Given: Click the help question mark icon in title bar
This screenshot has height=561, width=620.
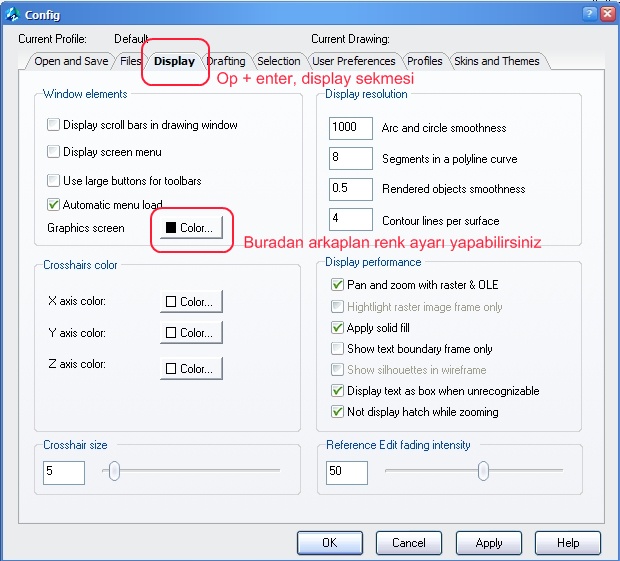Looking at the screenshot, I should click(x=590, y=14).
